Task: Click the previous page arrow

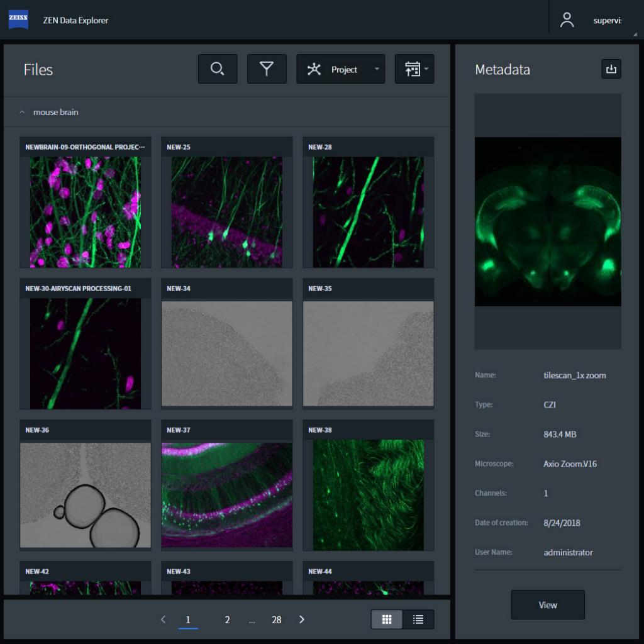Action: pyautogui.click(x=164, y=619)
